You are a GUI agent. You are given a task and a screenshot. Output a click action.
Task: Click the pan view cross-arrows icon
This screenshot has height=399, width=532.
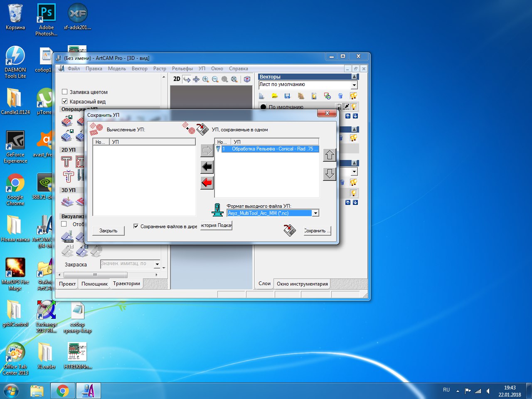(196, 79)
